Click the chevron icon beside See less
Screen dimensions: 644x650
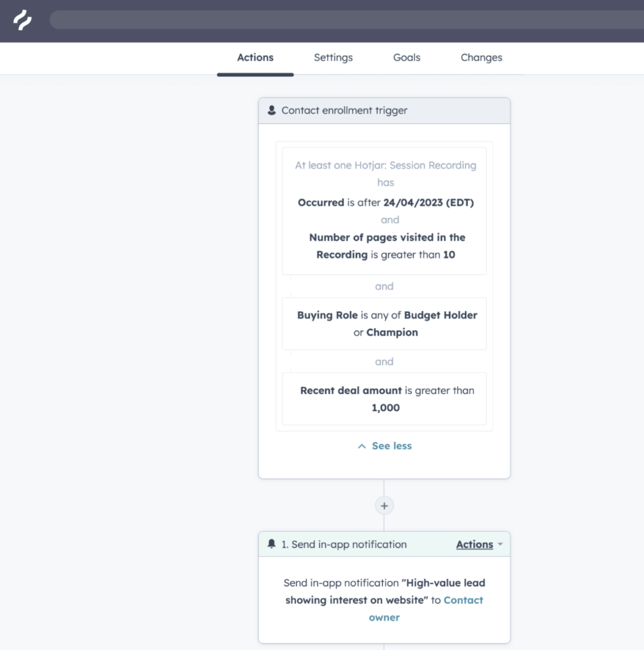(x=361, y=446)
